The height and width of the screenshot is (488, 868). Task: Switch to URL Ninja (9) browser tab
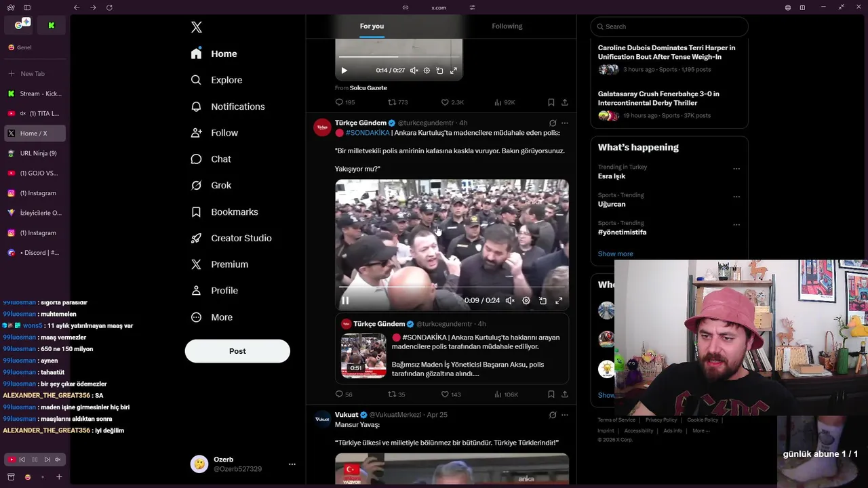35,153
